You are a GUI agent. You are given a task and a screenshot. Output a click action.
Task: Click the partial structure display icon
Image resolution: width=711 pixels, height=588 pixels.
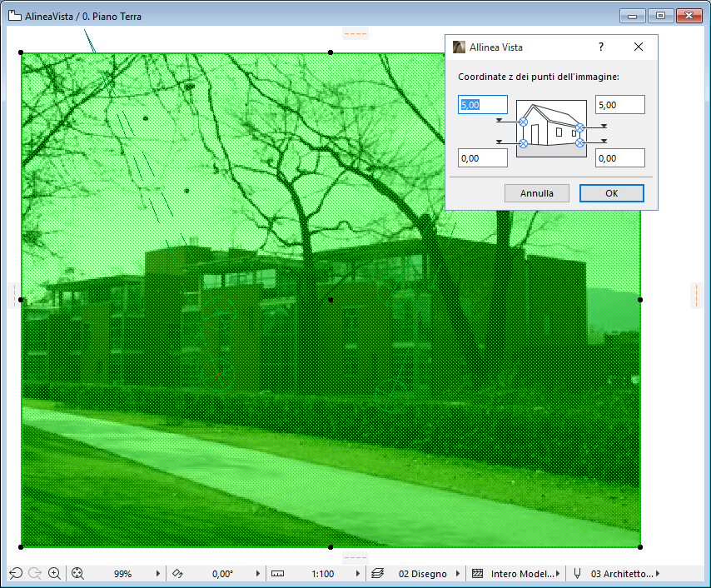[x=478, y=574]
